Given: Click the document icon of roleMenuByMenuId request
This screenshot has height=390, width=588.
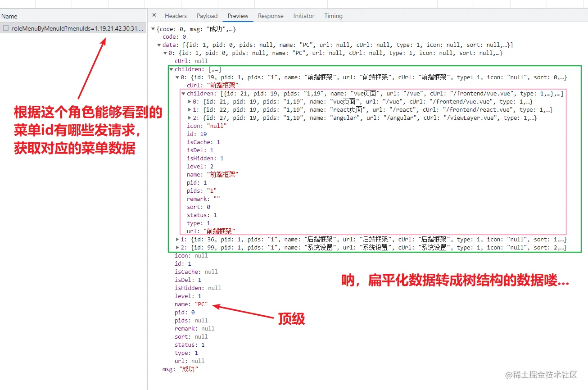Looking at the screenshot, I should click(6, 28).
